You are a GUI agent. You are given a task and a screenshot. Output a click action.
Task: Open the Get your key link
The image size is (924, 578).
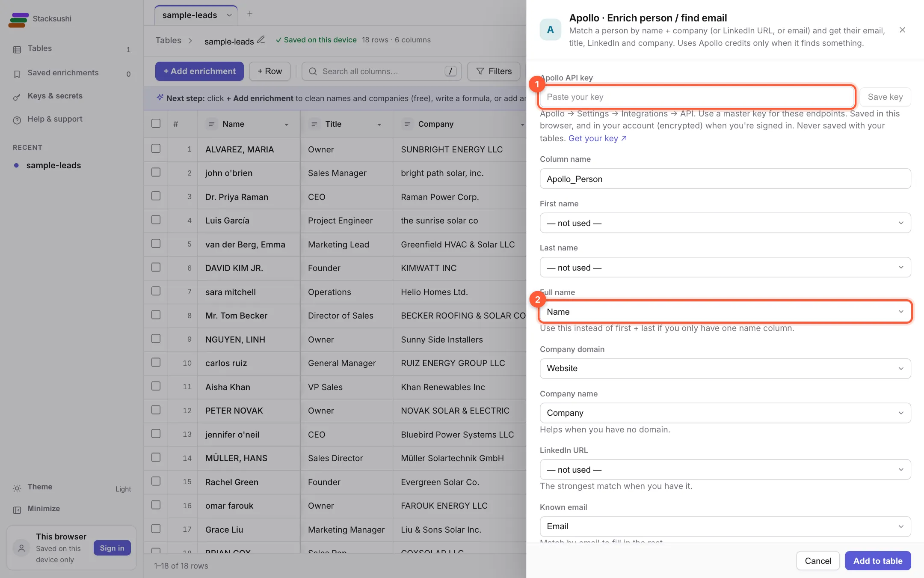point(598,138)
